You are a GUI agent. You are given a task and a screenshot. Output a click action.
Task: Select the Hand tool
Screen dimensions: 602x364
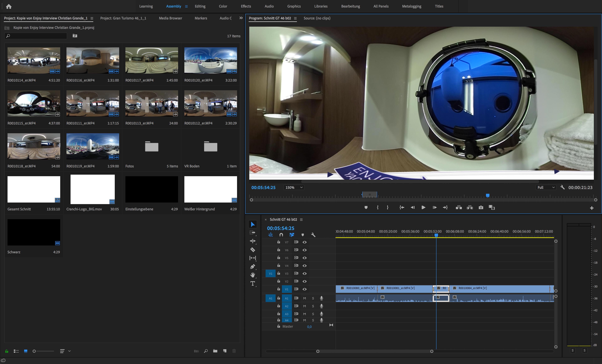tap(253, 275)
